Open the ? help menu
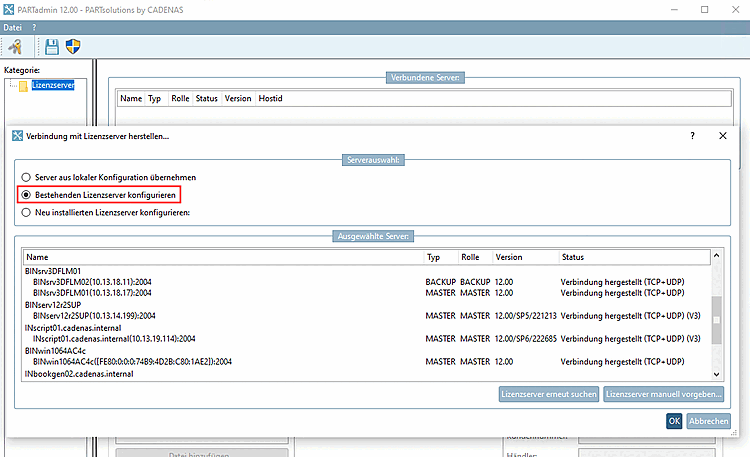This screenshot has width=750, height=457. point(34,27)
